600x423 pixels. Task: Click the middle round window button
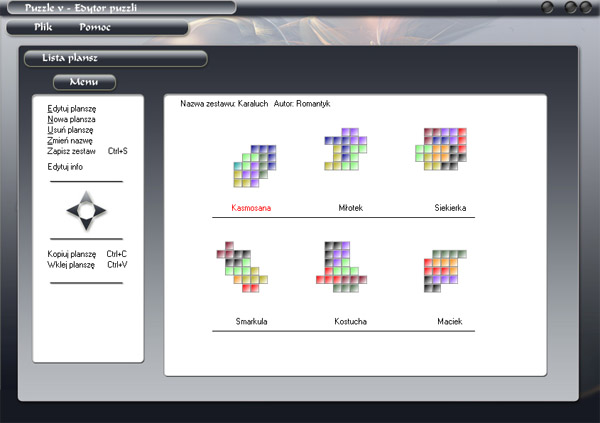coord(571,7)
